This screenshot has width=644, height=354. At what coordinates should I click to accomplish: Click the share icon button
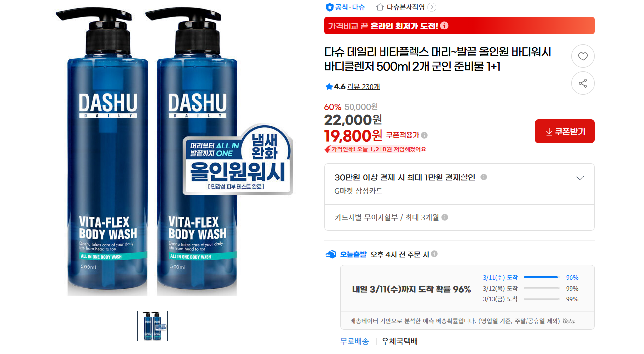point(583,83)
